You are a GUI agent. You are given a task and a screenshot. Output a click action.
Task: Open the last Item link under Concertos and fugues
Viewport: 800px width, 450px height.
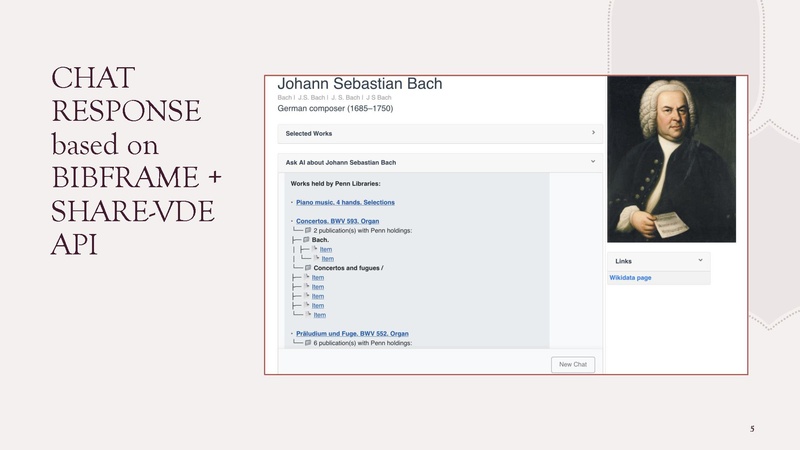319,315
